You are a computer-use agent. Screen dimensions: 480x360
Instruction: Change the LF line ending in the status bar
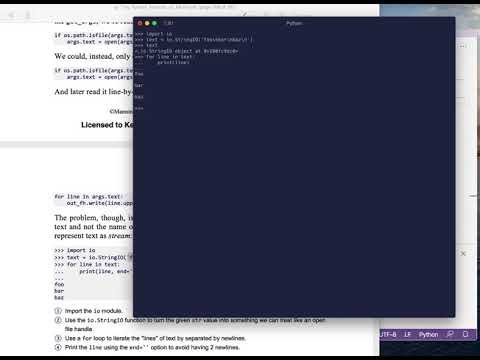(x=407, y=334)
